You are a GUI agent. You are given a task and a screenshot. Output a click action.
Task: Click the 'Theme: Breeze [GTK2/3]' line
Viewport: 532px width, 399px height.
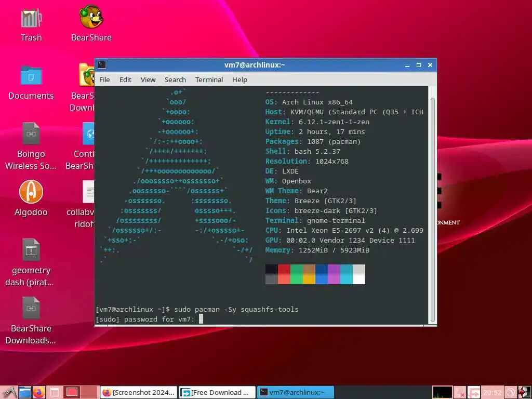coord(311,201)
